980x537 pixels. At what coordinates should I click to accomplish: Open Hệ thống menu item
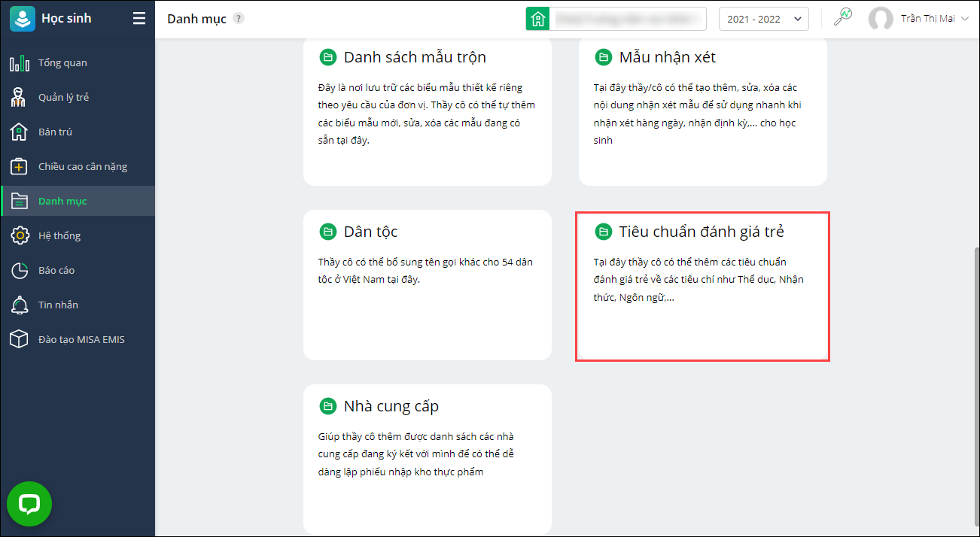pyautogui.click(x=78, y=235)
